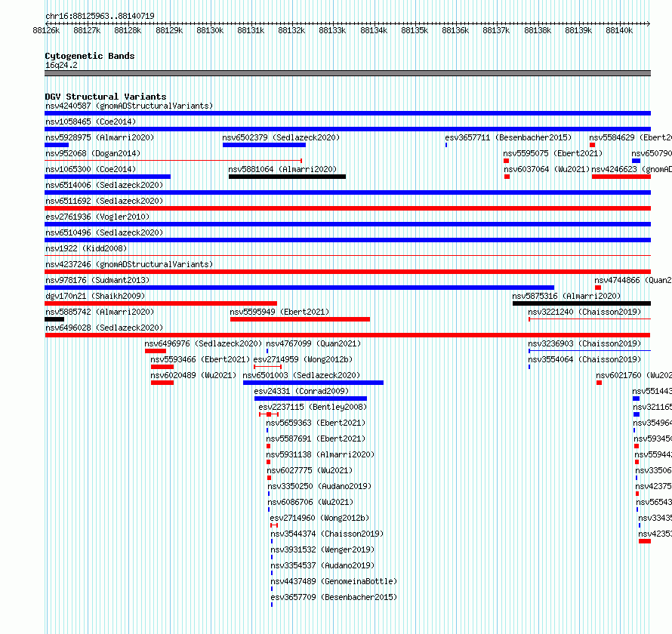This screenshot has height=634, width=672.
Task: Click nsv6496028 (Sedlazeck2020) label
Action: pyautogui.click(x=104, y=328)
